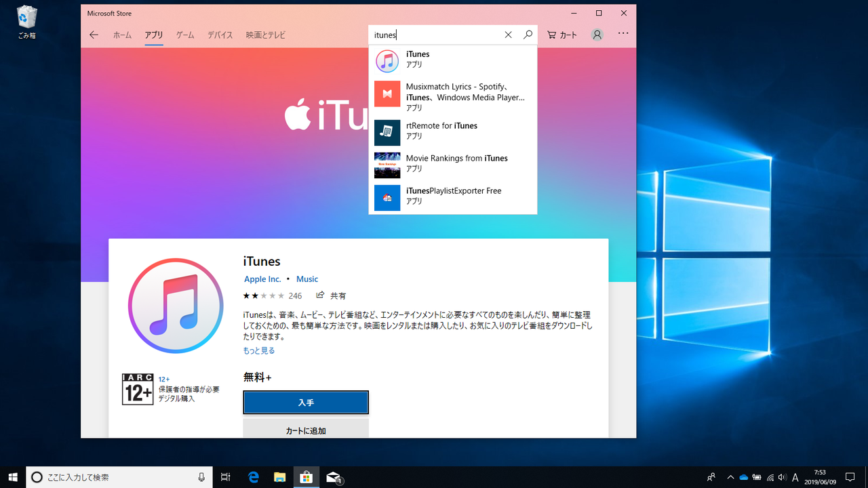Switch to the ホーム tab
The width and height of the screenshot is (868, 488).
tap(122, 35)
